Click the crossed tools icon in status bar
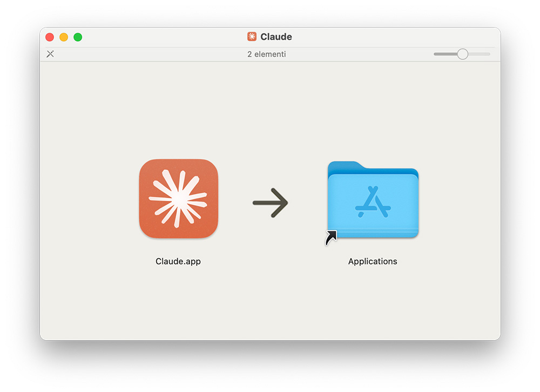 50,54
